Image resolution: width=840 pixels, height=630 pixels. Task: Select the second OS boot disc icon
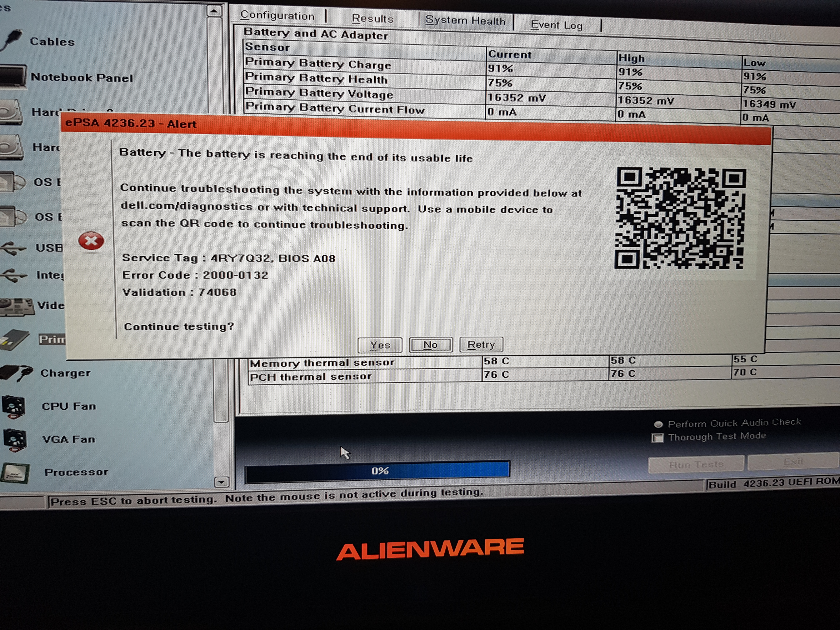coord(13,217)
